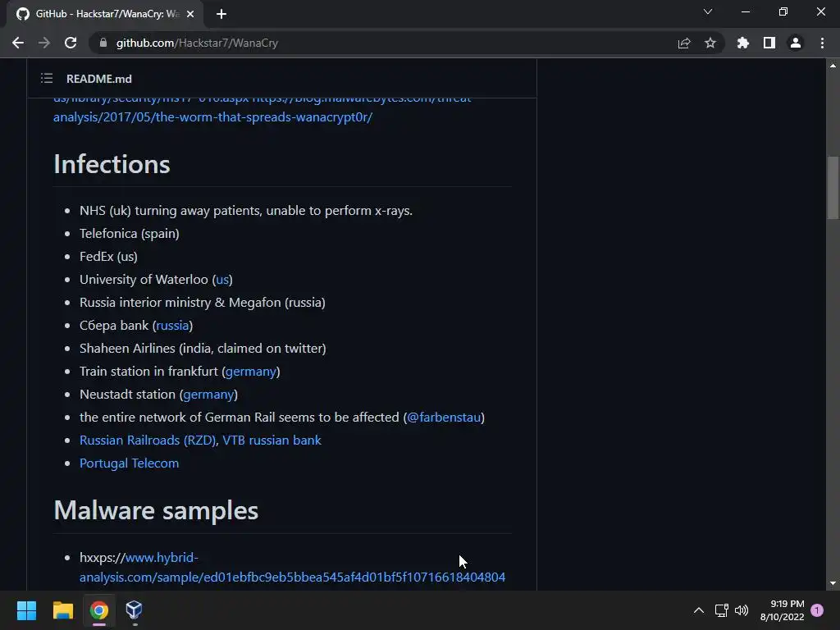The height and width of the screenshot is (630, 840).
Task: Open the Portugal Telecom link
Action: (x=129, y=463)
